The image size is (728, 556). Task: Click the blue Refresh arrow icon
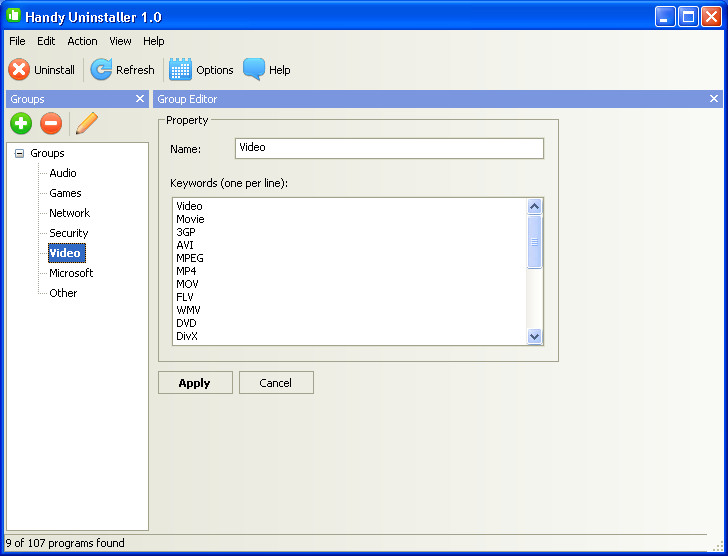click(101, 70)
